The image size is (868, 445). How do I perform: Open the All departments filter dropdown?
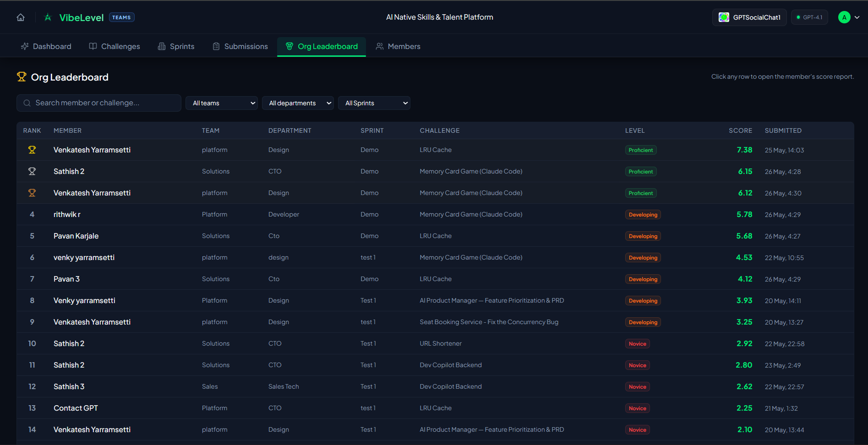(298, 103)
